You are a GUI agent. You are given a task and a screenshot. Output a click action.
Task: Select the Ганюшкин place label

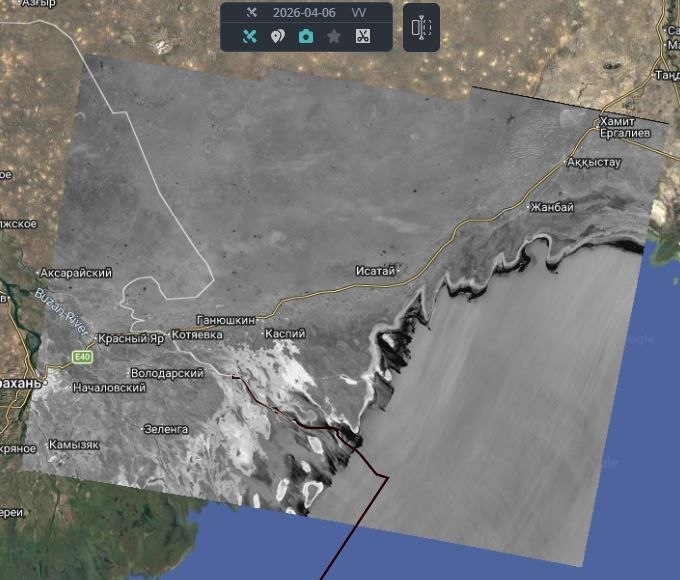tap(226, 320)
